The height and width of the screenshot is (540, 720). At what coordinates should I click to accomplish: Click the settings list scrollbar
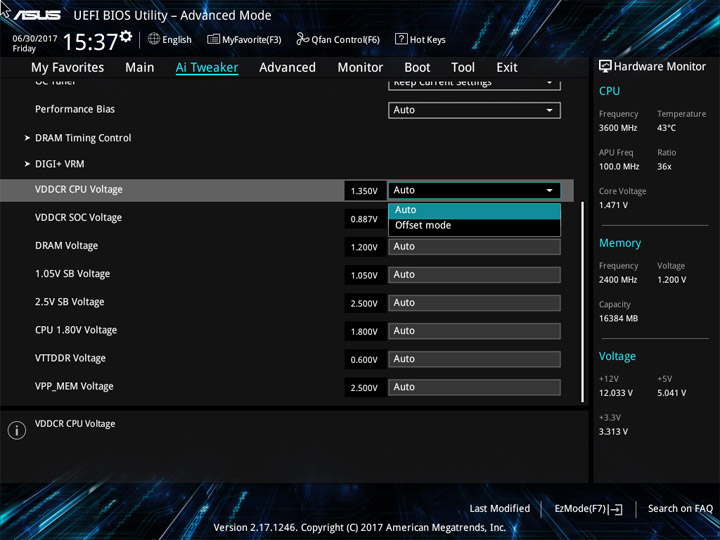click(x=582, y=302)
